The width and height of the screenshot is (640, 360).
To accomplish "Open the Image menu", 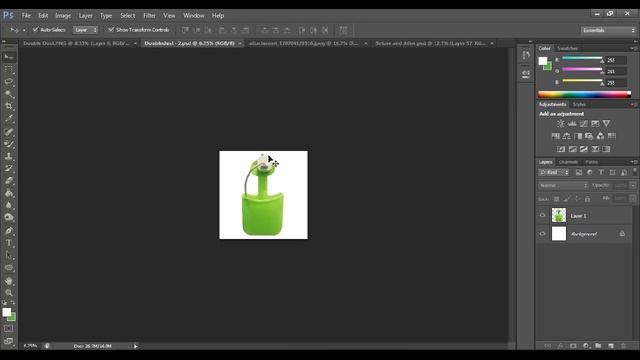I will click(x=63, y=16).
